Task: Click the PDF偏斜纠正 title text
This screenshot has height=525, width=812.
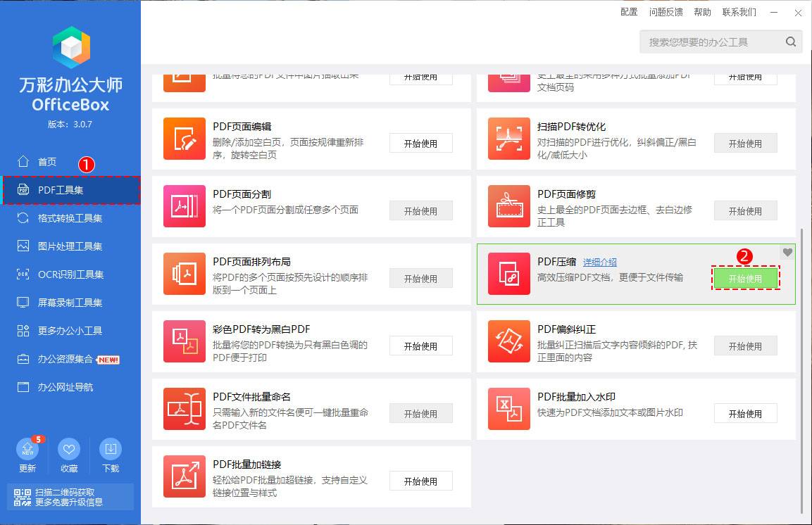Action: tap(566, 329)
